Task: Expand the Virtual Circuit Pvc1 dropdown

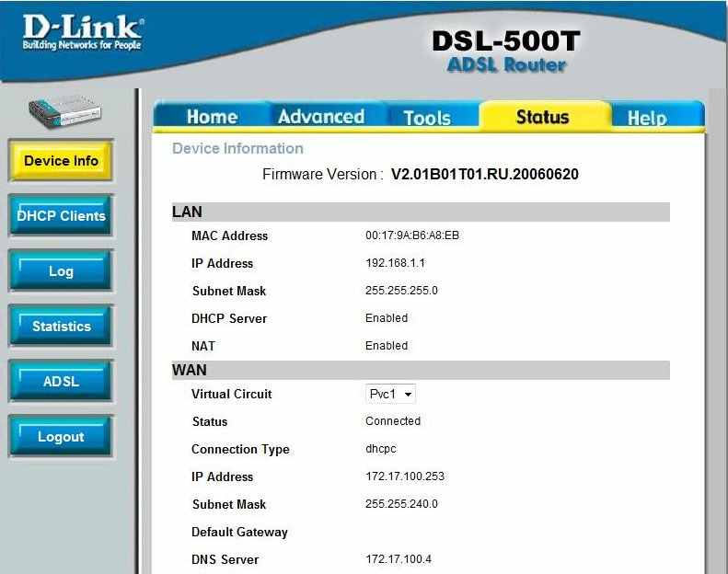Action: tap(390, 394)
